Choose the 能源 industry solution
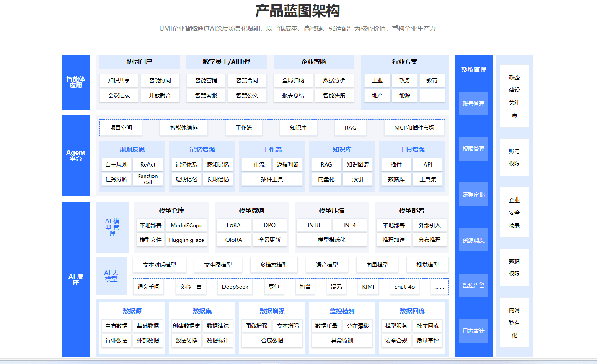Screen dimensions: 597x364 [x=404, y=95]
